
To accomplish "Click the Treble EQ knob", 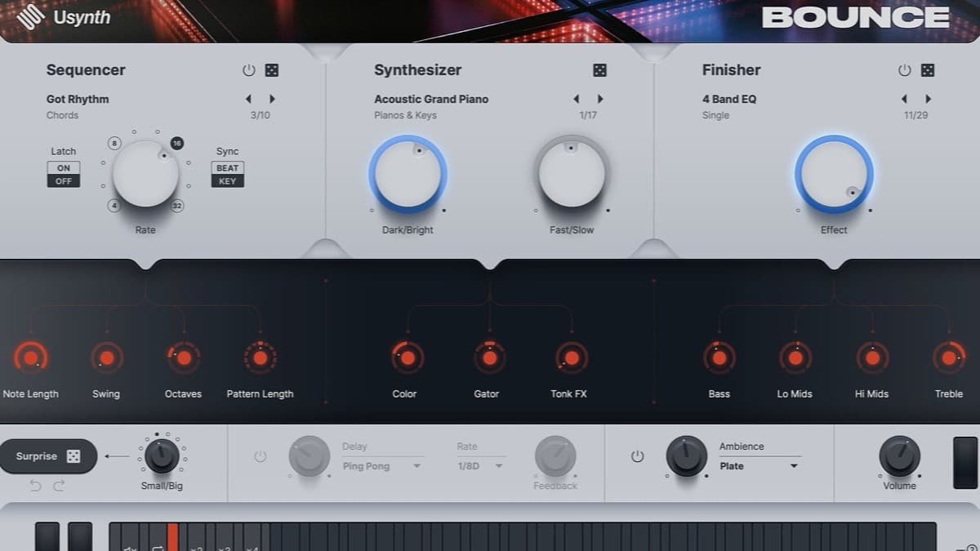I will point(949,358).
